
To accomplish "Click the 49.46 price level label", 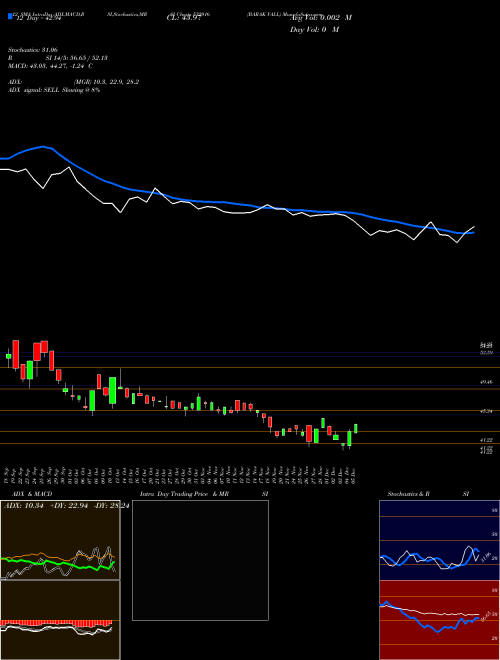I will [x=486, y=382].
